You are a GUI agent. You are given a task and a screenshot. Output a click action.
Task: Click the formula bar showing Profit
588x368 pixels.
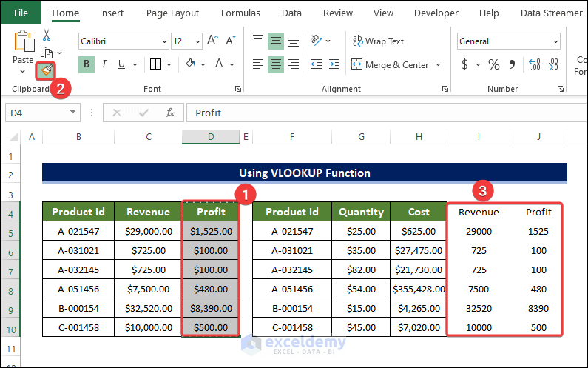pos(387,113)
